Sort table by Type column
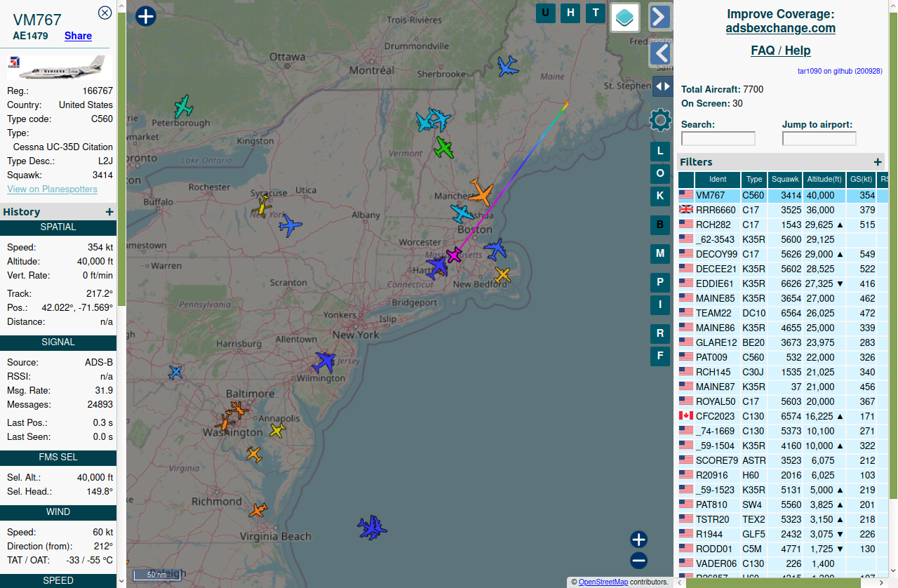The image size is (898, 588). (x=754, y=180)
